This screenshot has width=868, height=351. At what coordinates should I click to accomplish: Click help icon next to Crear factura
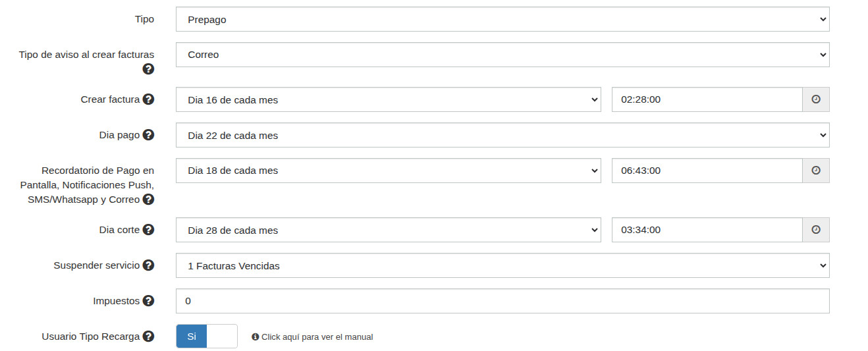(148, 99)
